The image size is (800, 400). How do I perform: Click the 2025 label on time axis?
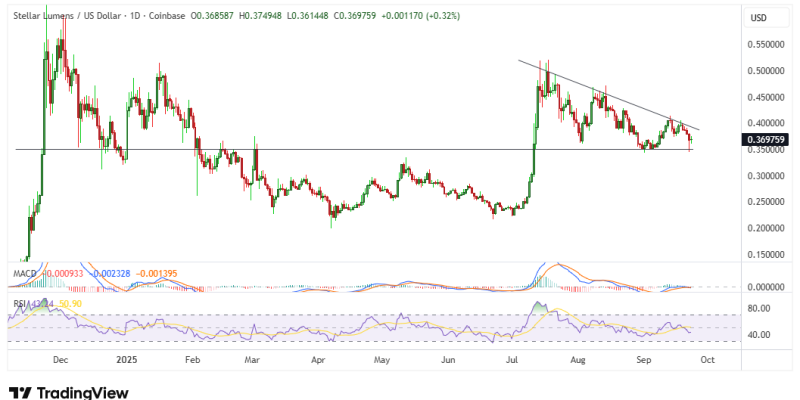[124, 357]
